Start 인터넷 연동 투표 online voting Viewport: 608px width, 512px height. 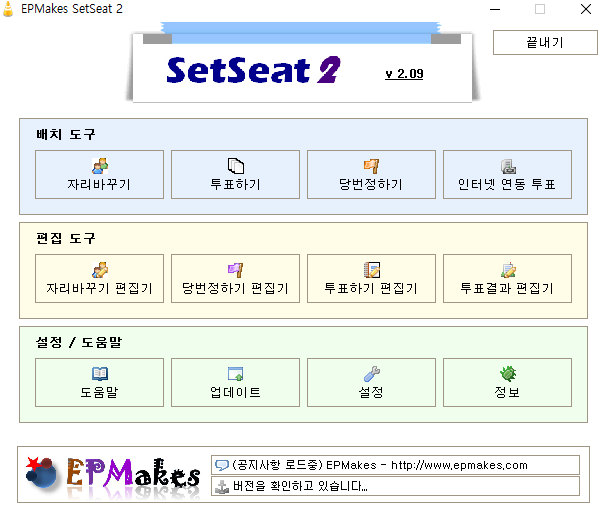pyautogui.click(x=507, y=175)
